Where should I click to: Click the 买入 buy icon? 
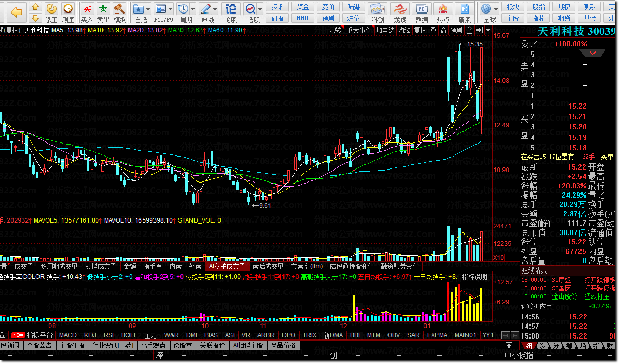87,9
